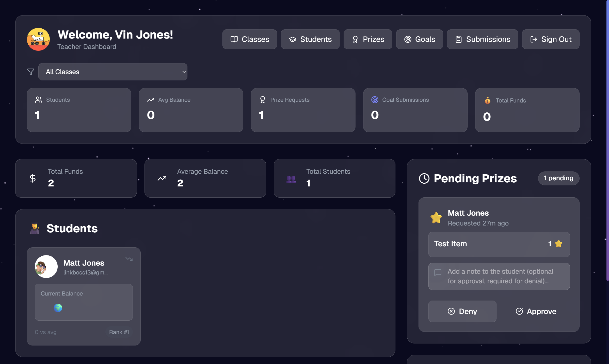The height and width of the screenshot is (364, 609).
Task: Click the ribbon icon on Prize Requests card
Action: tap(262, 100)
